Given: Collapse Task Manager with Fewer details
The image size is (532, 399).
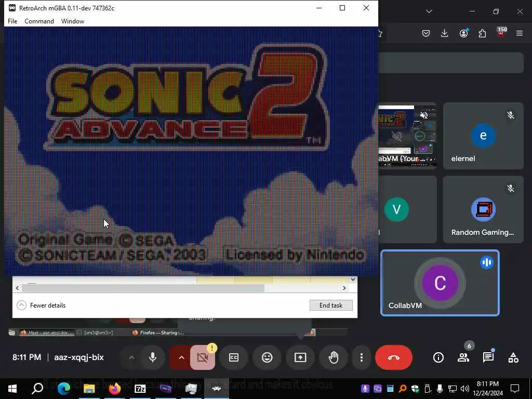Looking at the screenshot, I should (x=41, y=305).
